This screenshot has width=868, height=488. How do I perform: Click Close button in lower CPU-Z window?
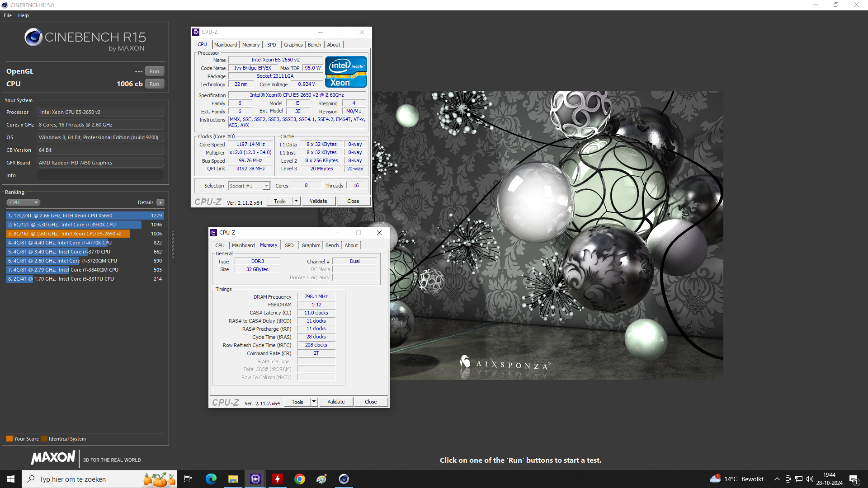[371, 402]
